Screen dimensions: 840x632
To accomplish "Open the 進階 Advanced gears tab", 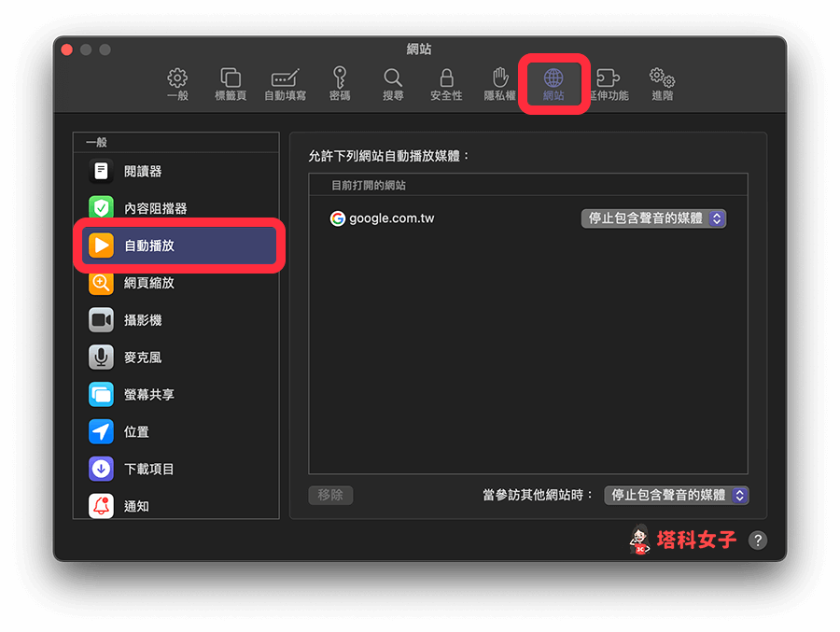I will click(662, 84).
